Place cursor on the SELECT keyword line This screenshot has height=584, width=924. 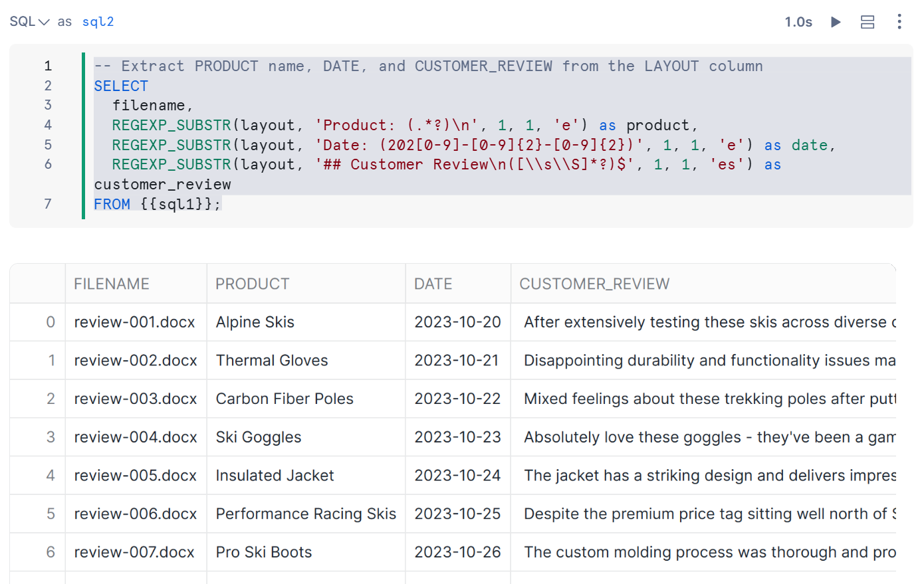click(121, 86)
